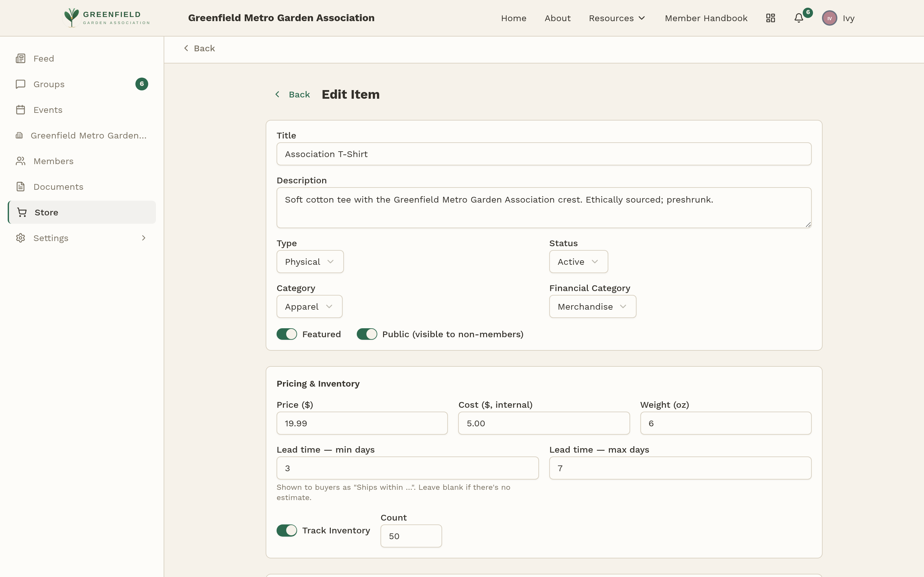Image resolution: width=924 pixels, height=577 pixels.
Task: Select the Store shopping cart icon
Action: point(21,212)
